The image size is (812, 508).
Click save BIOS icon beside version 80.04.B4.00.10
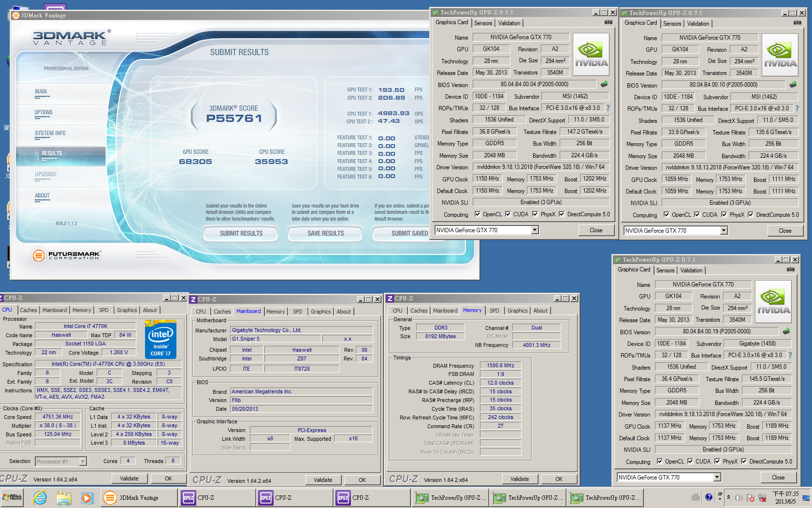pos(793,85)
